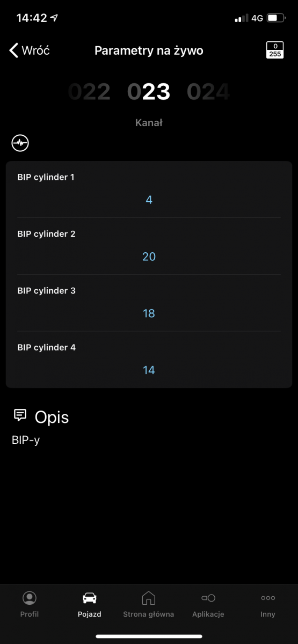This screenshot has width=298, height=644.
Task: Tap BIP cylinder 2 value 20
Action: 149,257
